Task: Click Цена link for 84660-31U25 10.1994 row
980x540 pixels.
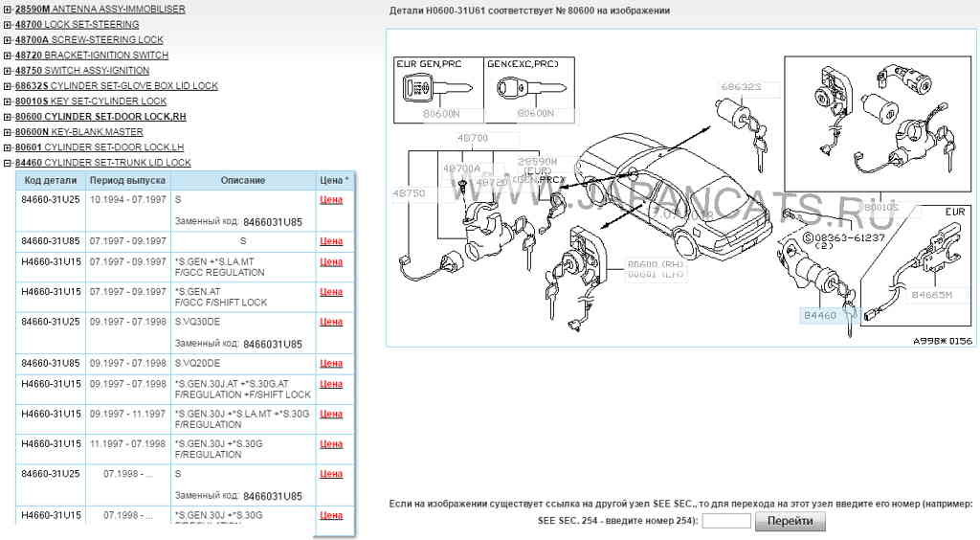Action: 331,200
